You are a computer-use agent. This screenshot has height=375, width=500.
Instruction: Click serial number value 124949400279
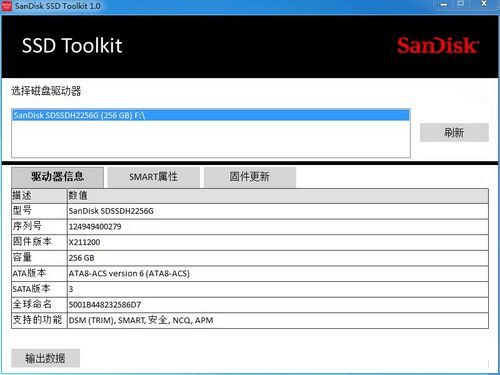point(95,227)
